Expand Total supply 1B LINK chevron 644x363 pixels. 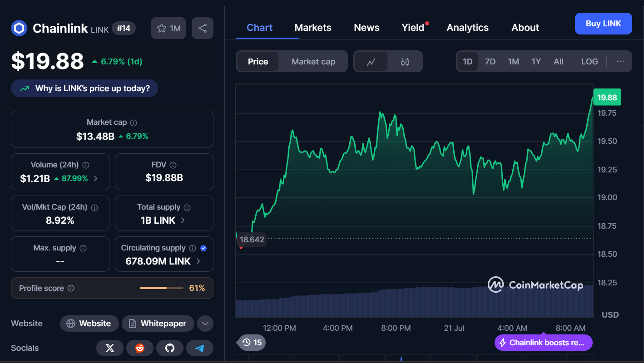(x=183, y=220)
